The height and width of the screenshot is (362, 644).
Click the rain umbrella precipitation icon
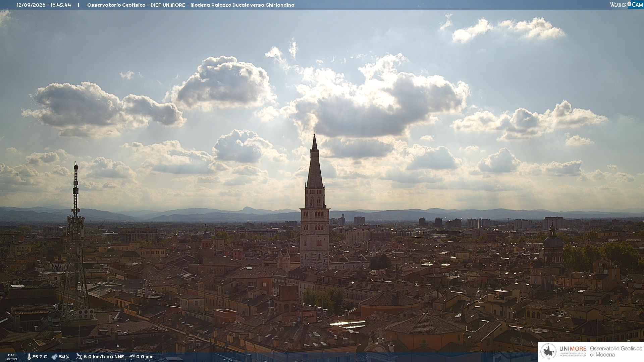tap(132, 357)
